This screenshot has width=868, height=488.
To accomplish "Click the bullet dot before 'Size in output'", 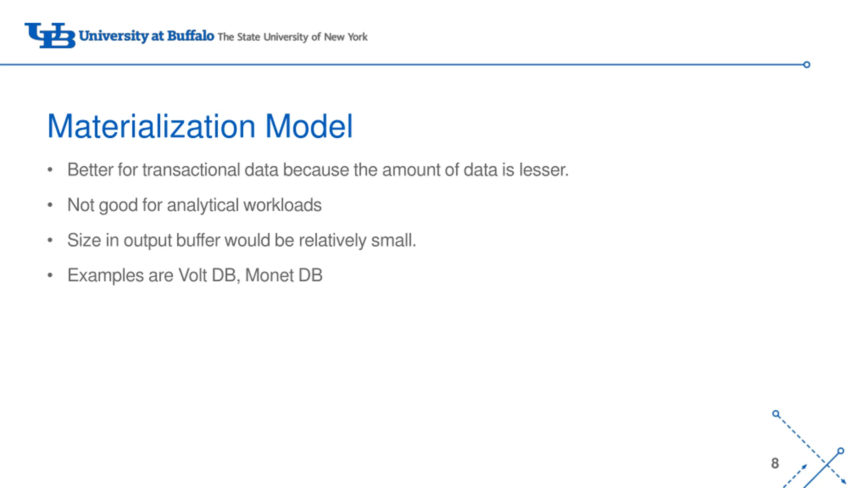I will pos(50,240).
